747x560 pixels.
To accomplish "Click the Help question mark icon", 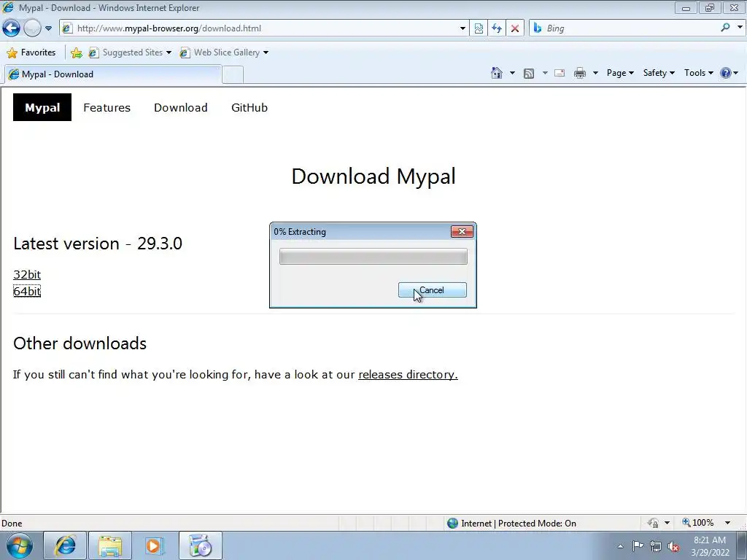I will [x=726, y=73].
